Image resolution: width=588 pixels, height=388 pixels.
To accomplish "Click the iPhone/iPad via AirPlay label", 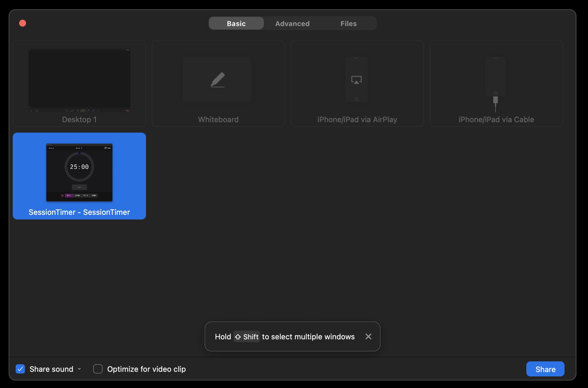I will pyautogui.click(x=357, y=120).
